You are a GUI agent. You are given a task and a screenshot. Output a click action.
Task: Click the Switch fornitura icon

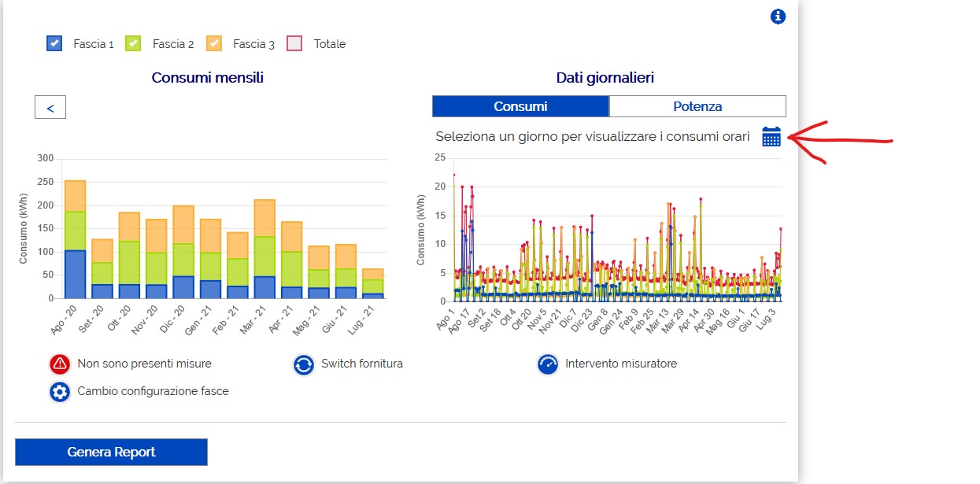(x=304, y=364)
